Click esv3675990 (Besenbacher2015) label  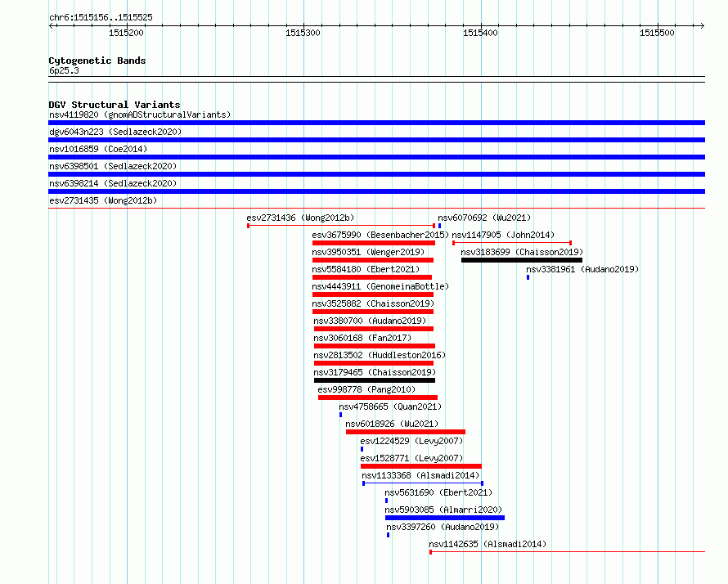[380, 235]
